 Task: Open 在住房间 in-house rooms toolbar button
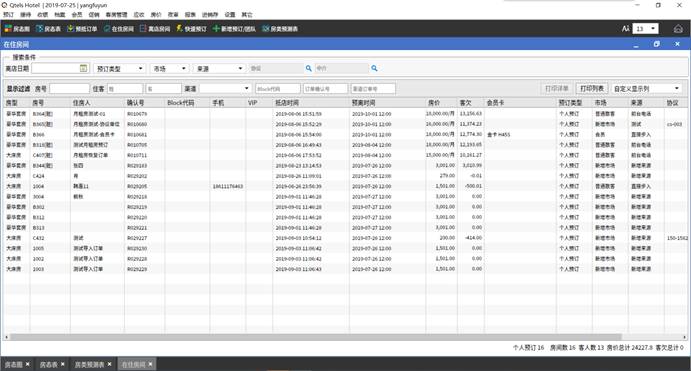coord(119,29)
